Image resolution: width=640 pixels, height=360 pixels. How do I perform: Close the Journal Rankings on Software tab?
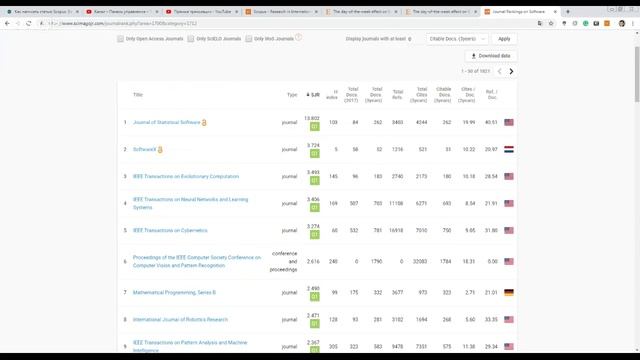(555, 12)
